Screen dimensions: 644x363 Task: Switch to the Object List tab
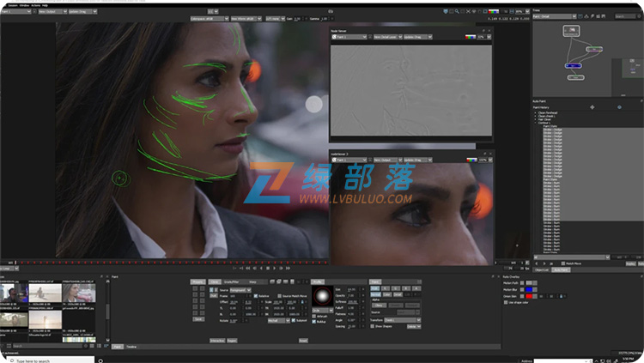point(542,269)
